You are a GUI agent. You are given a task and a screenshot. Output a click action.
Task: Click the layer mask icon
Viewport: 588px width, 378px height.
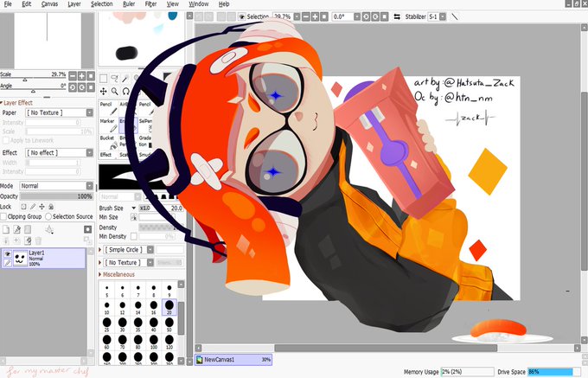click(x=87, y=229)
